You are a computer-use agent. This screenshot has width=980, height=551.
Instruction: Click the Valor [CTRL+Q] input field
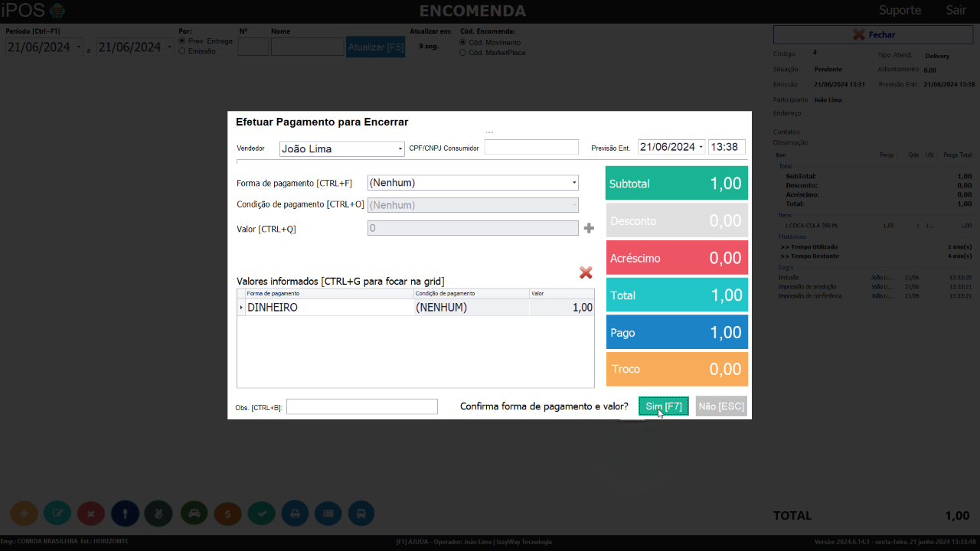click(473, 228)
